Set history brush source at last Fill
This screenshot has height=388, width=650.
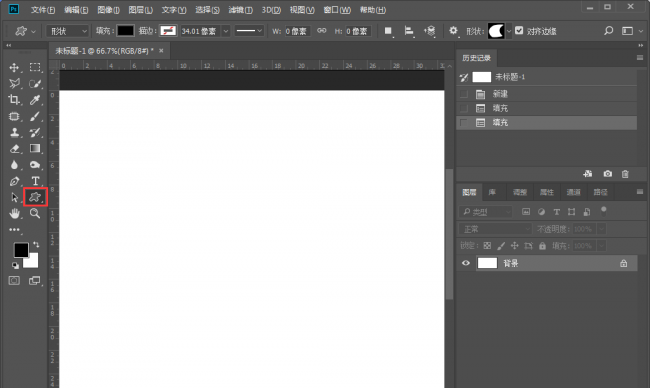(464, 123)
